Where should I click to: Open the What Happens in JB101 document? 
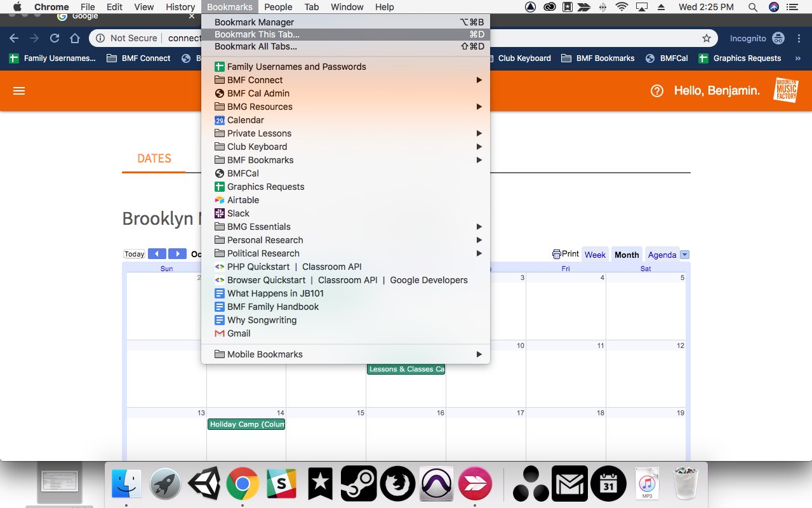pos(345,293)
